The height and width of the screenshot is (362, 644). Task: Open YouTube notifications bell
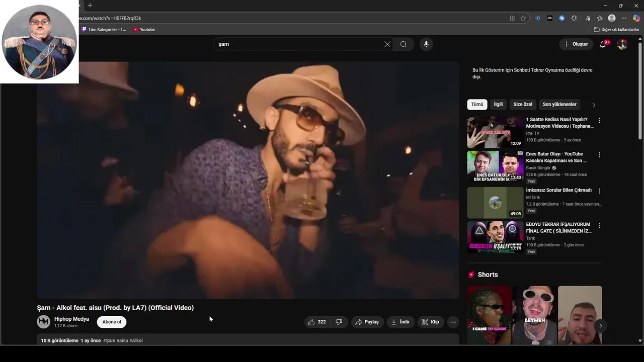pyautogui.click(x=603, y=44)
